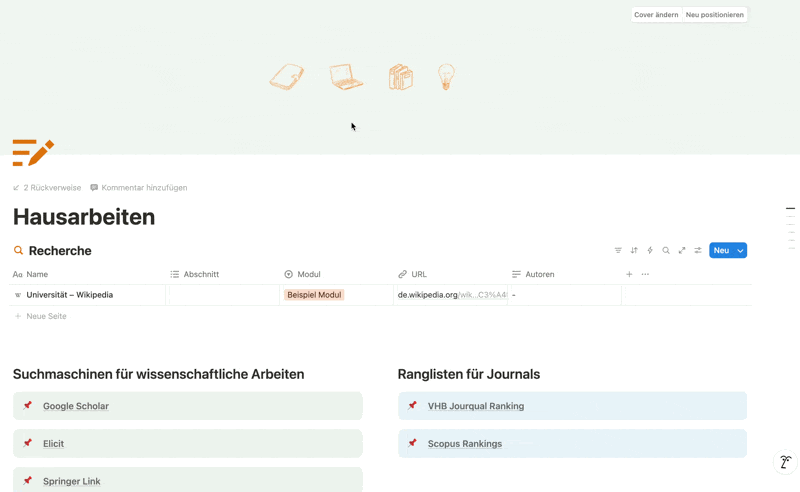This screenshot has height=492, width=800.
Task: Click the orange page icon with pencil
Action: tap(33, 152)
